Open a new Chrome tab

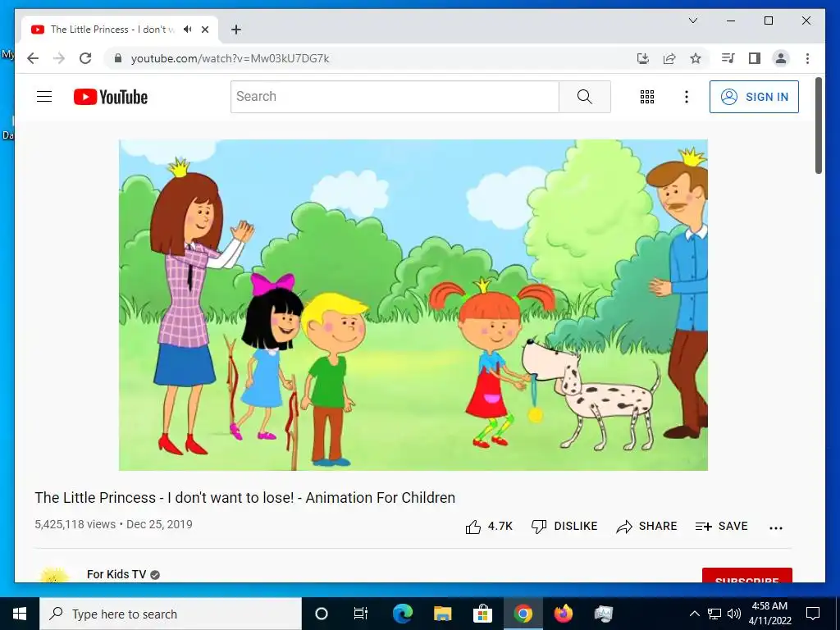click(x=235, y=30)
